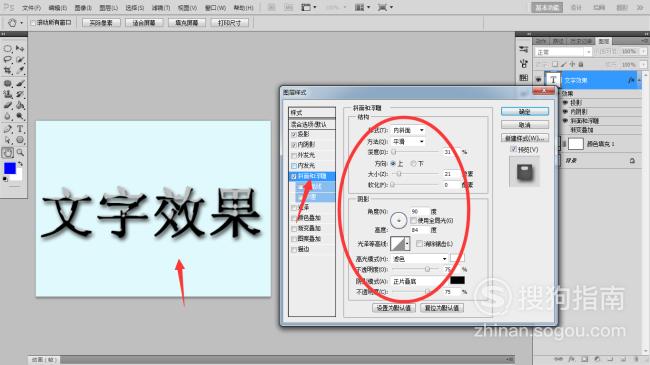
Task: Click the white highlight color swatch
Action: pos(457,258)
